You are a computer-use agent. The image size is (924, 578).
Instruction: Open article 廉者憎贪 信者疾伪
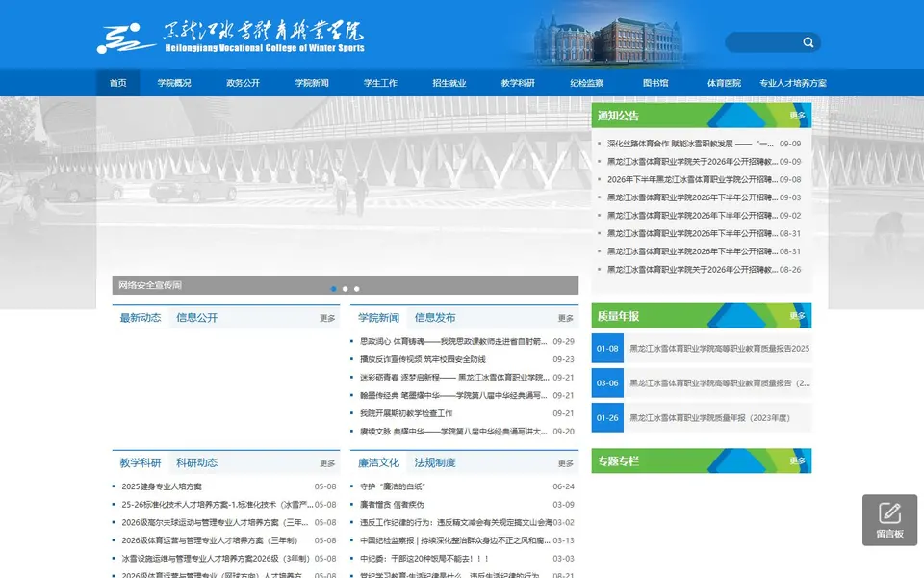pyautogui.click(x=392, y=505)
